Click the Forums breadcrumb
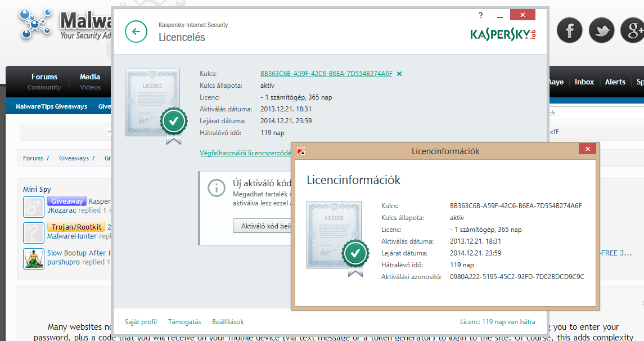This screenshot has width=644, height=341. pos(33,158)
